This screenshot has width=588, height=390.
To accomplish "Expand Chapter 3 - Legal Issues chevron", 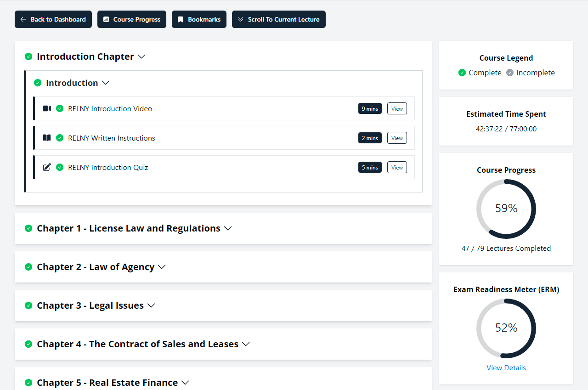I will point(151,305).
